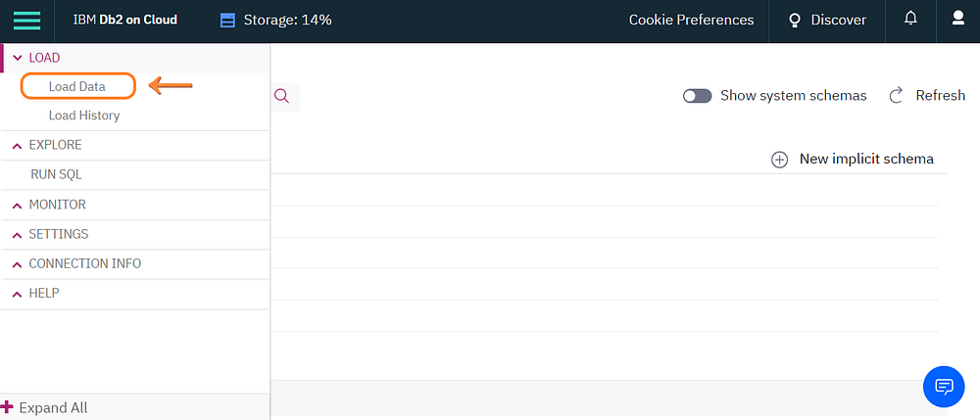Open Cookie Preferences link
This screenshot has height=420, width=980.
point(691,20)
